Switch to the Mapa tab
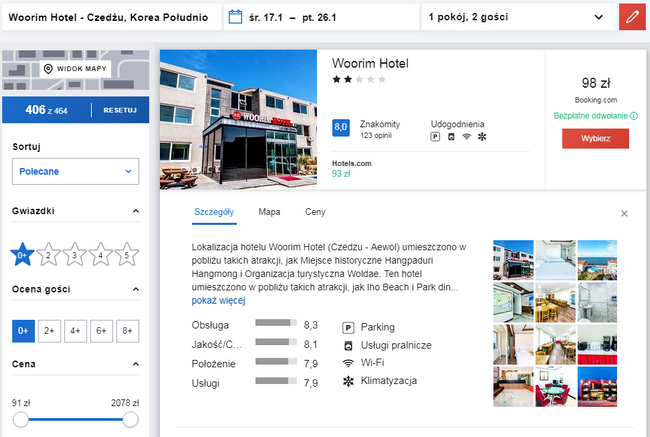 pyautogui.click(x=269, y=212)
